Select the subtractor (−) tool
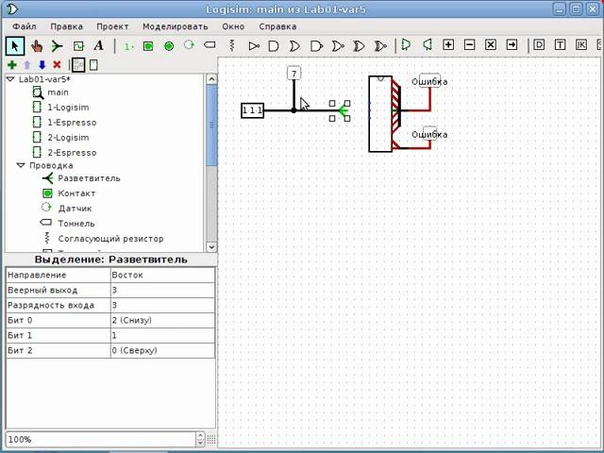This screenshot has height=453, width=604. 470,45
